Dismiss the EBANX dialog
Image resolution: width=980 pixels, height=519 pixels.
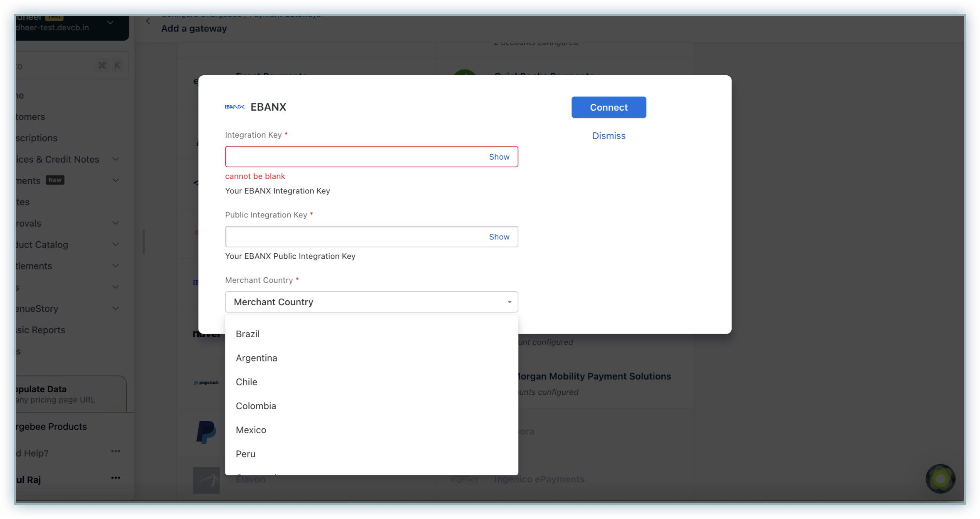click(609, 136)
